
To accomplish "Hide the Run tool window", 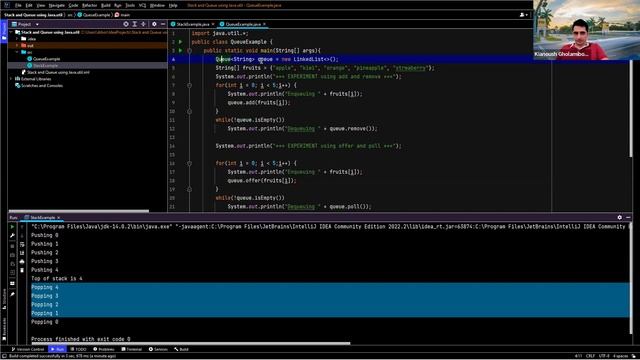I will [x=628, y=218].
